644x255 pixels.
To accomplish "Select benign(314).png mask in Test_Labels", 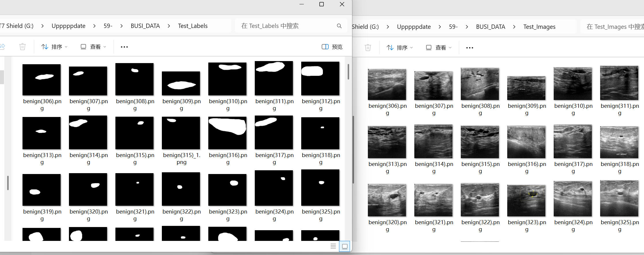I will 88,132.
